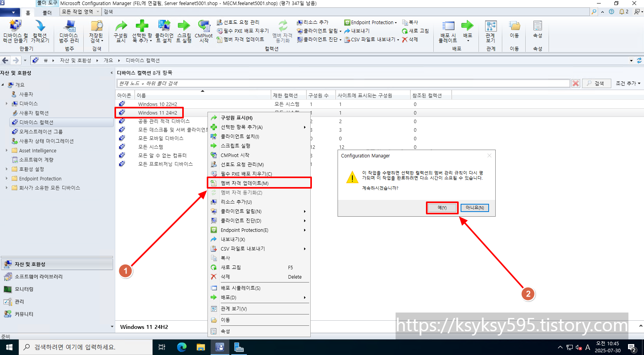Viewport: 644px width, 355px height.
Task: Click 아니요(N) in Configuration Manager dialog
Action: (x=475, y=208)
